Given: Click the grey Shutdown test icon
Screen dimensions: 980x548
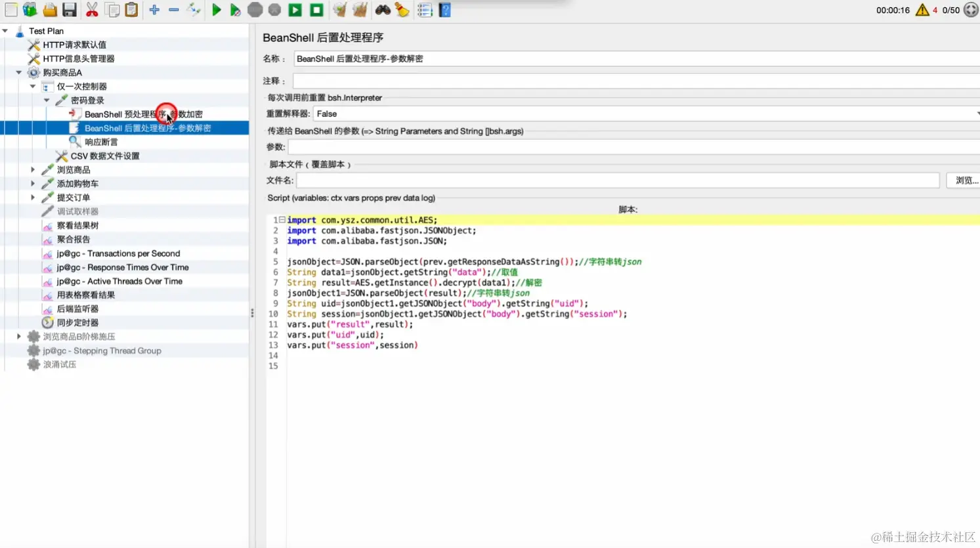Looking at the screenshot, I should 275,10.
